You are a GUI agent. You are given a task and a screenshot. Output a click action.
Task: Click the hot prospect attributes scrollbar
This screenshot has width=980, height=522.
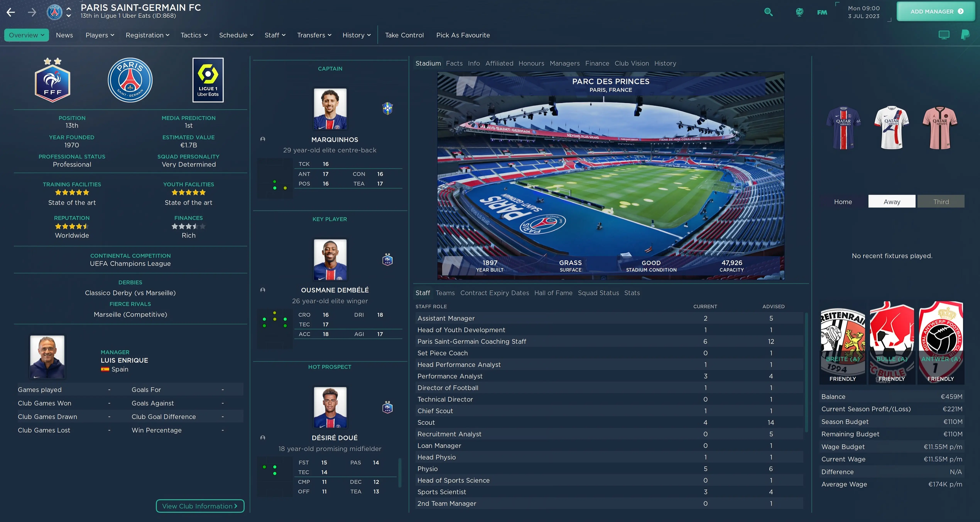click(400, 473)
